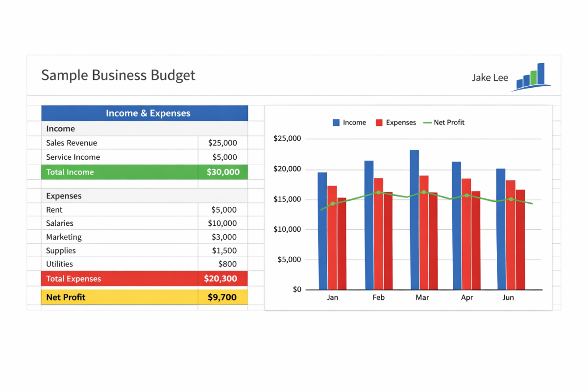Click the blue Income bar for Mar
Image resolution: width=588 pixels, height=392 pixels.
pyautogui.click(x=414, y=220)
